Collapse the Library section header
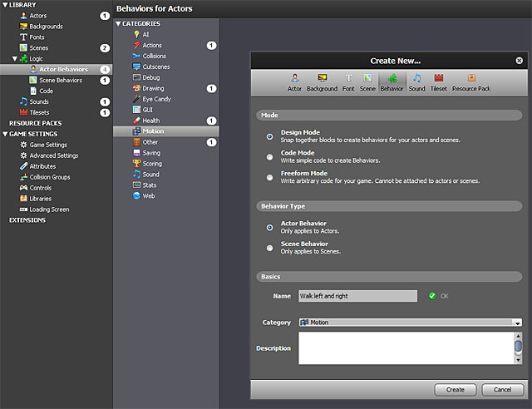 [4, 5]
